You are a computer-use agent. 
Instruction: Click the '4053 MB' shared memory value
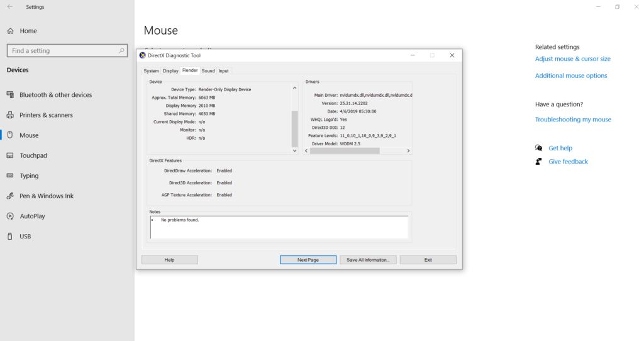206,114
